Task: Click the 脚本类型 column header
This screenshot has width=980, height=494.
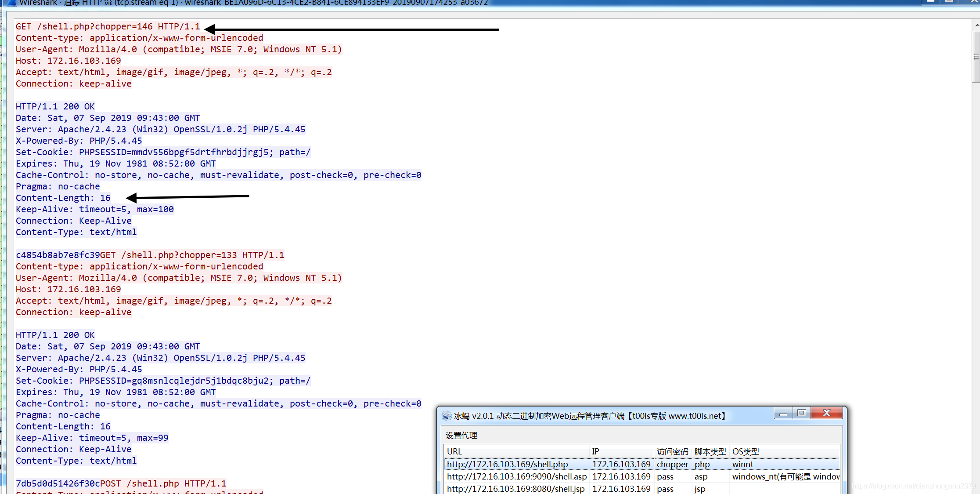Action: click(x=710, y=451)
